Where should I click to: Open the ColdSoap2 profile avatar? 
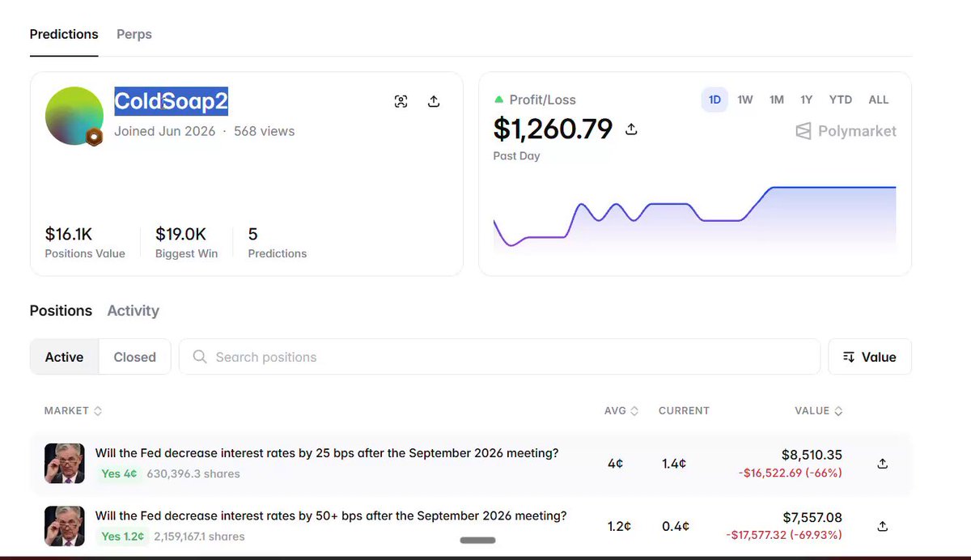74,116
